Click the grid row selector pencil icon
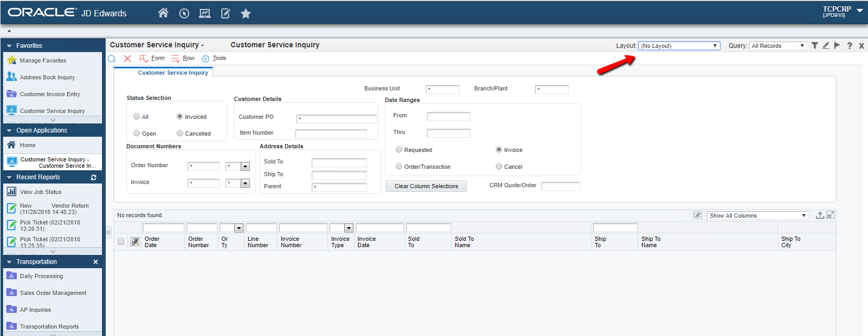Viewport: 868px width, 336px height. [x=135, y=242]
